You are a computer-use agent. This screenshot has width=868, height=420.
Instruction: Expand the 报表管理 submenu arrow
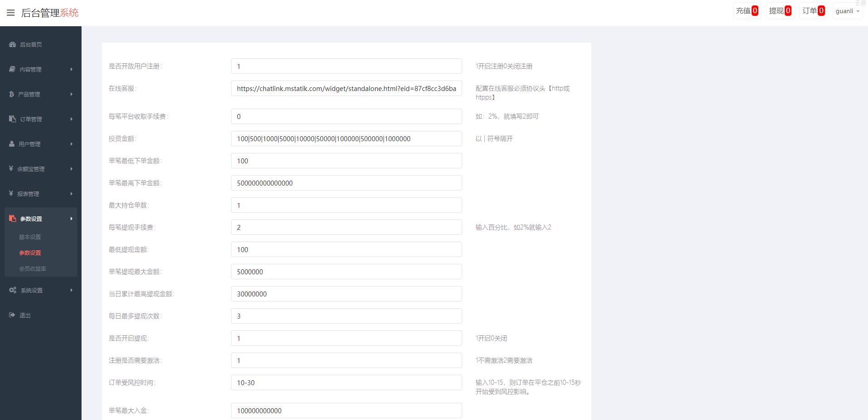point(71,194)
